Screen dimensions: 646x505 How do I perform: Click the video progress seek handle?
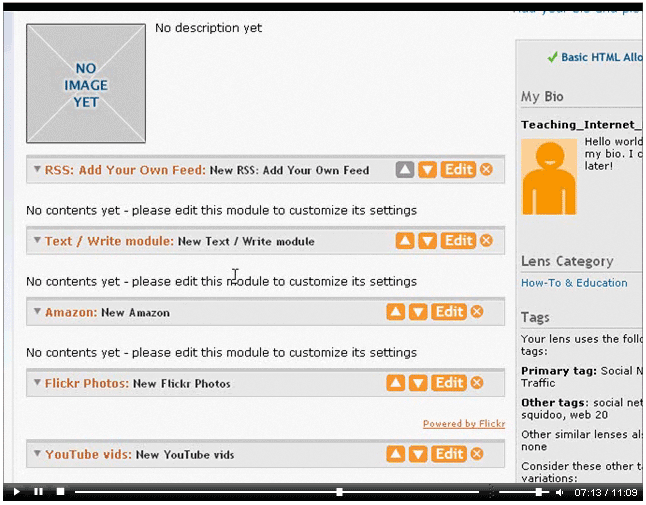tap(339, 492)
